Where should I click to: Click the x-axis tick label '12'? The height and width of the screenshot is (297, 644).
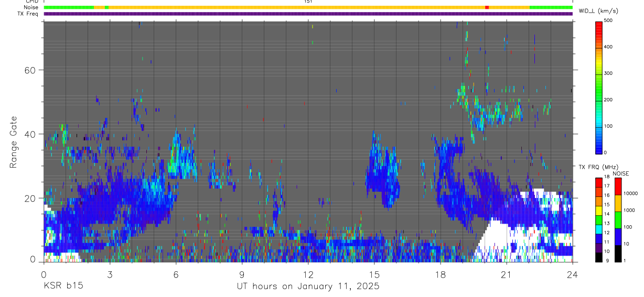click(308, 274)
